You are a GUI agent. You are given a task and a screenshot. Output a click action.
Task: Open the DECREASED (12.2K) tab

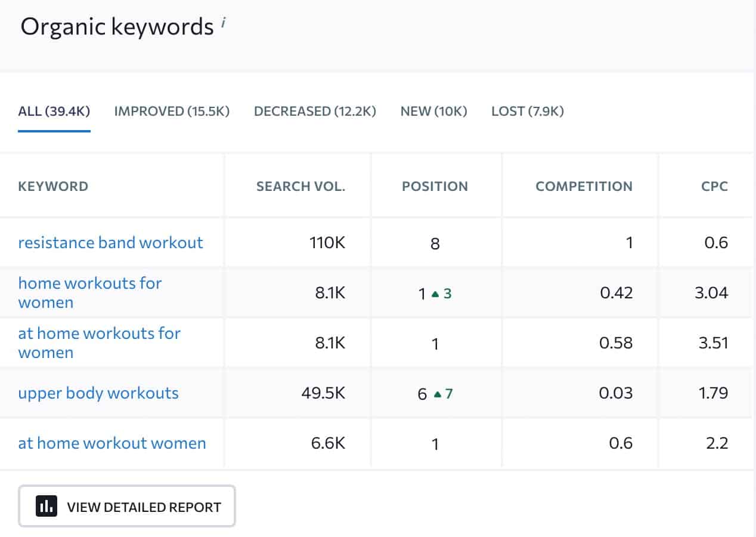coord(315,111)
